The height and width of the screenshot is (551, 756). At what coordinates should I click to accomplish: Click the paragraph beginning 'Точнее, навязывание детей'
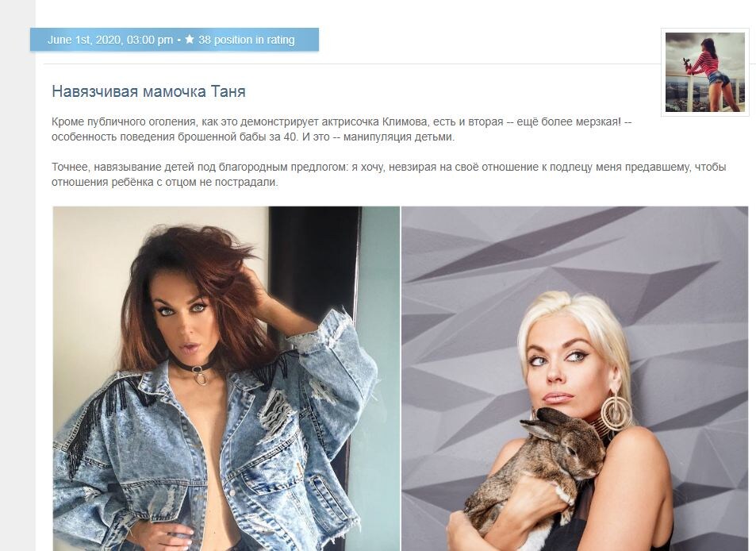389,175
